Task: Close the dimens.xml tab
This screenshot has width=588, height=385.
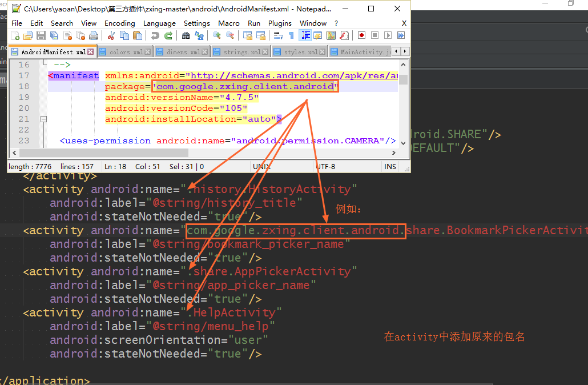Action: pos(205,52)
